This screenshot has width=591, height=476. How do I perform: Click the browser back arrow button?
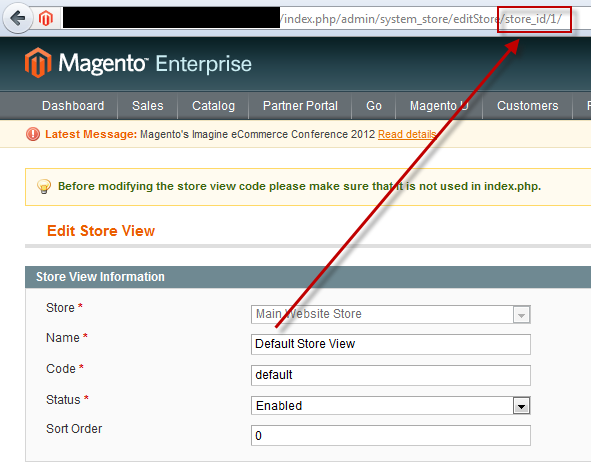pyautogui.click(x=18, y=18)
